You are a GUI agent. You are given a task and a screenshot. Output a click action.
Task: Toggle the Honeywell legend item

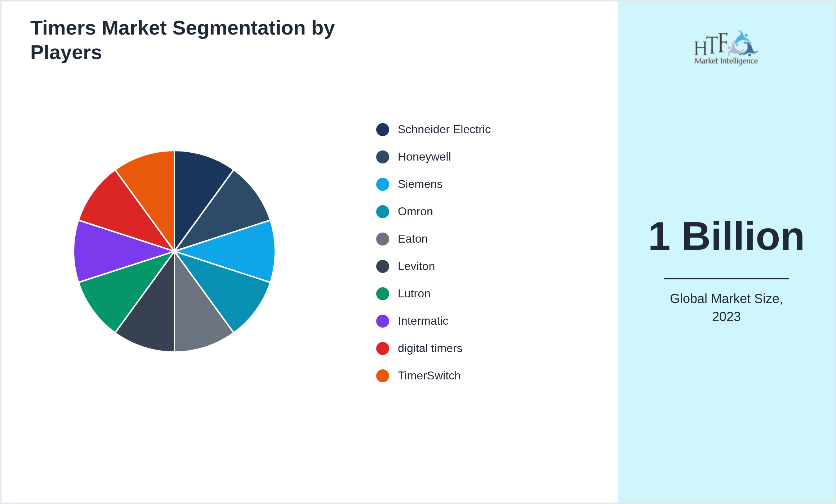(413, 157)
